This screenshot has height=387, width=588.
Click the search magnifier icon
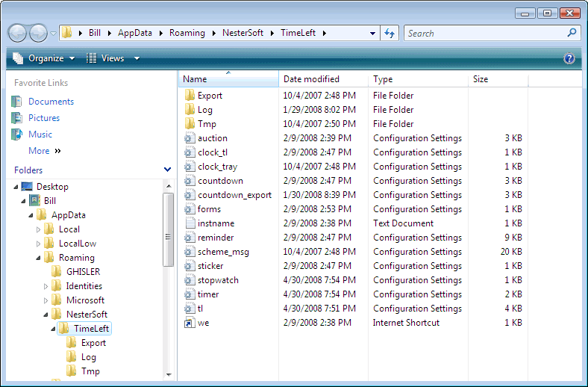572,33
